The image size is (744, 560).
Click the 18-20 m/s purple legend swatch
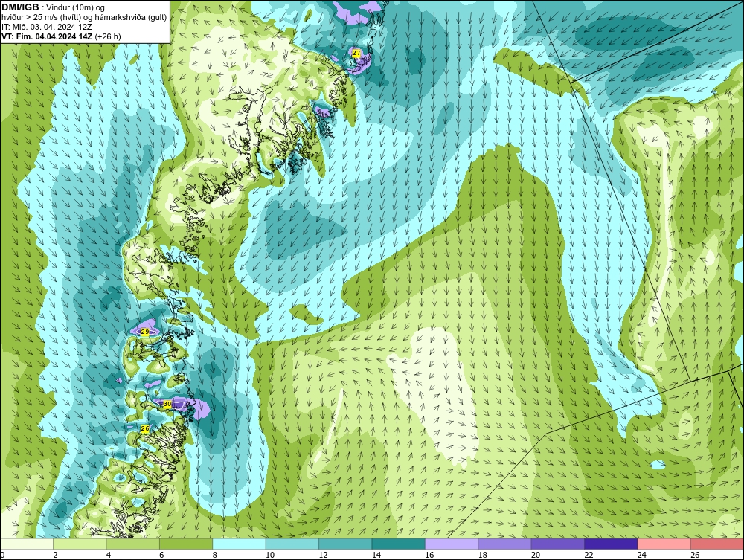pos(505,544)
